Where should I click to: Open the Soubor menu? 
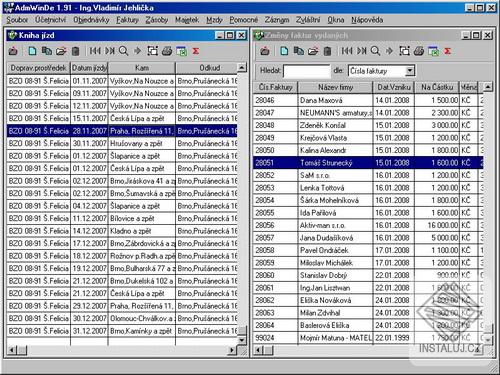[x=17, y=20]
